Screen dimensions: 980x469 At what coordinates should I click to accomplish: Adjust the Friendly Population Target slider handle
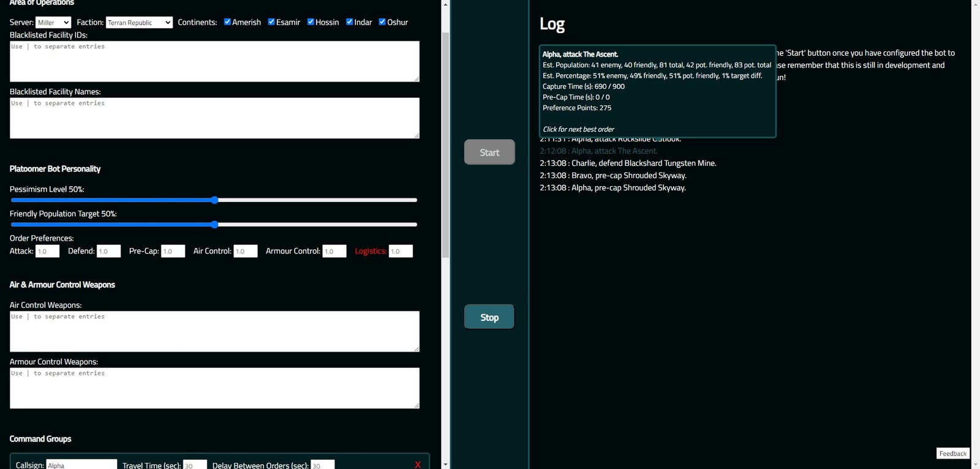click(x=214, y=225)
